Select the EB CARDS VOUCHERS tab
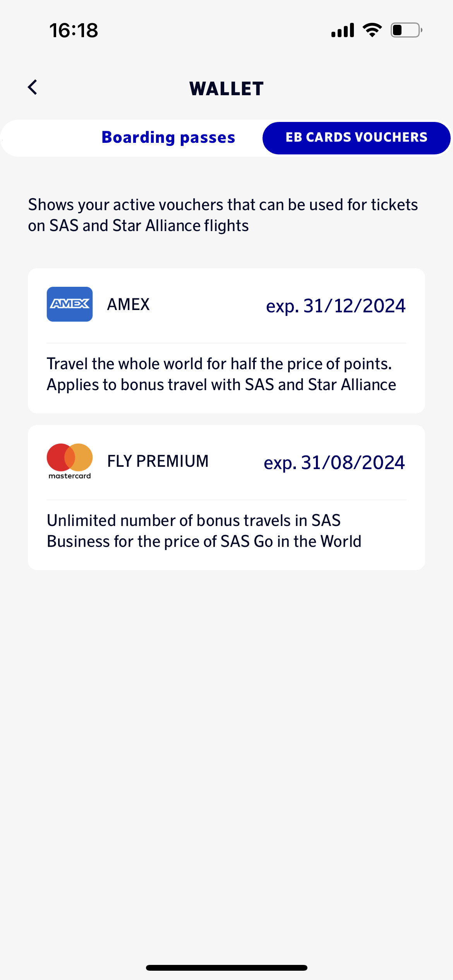Image resolution: width=453 pixels, height=980 pixels. [356, 138]
